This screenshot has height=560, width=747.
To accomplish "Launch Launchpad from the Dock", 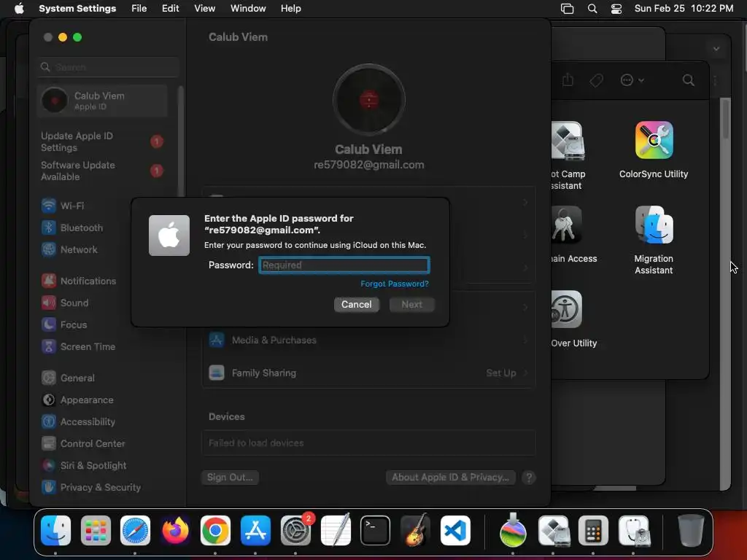I will click(x=96, y=530).
